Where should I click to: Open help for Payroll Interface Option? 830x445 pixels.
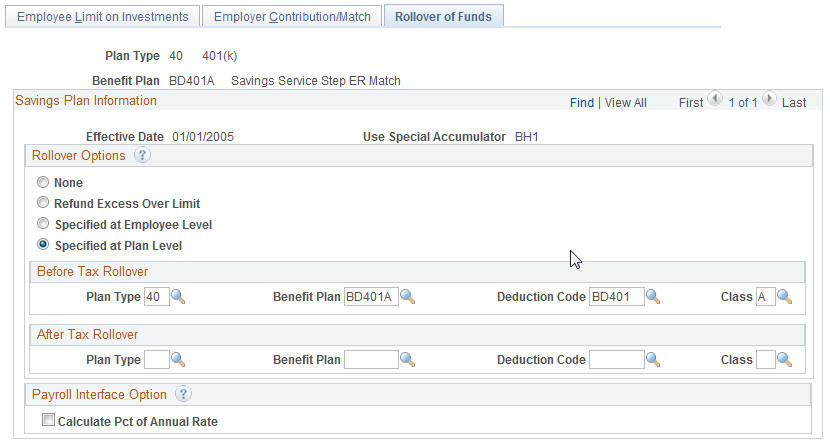183,394
